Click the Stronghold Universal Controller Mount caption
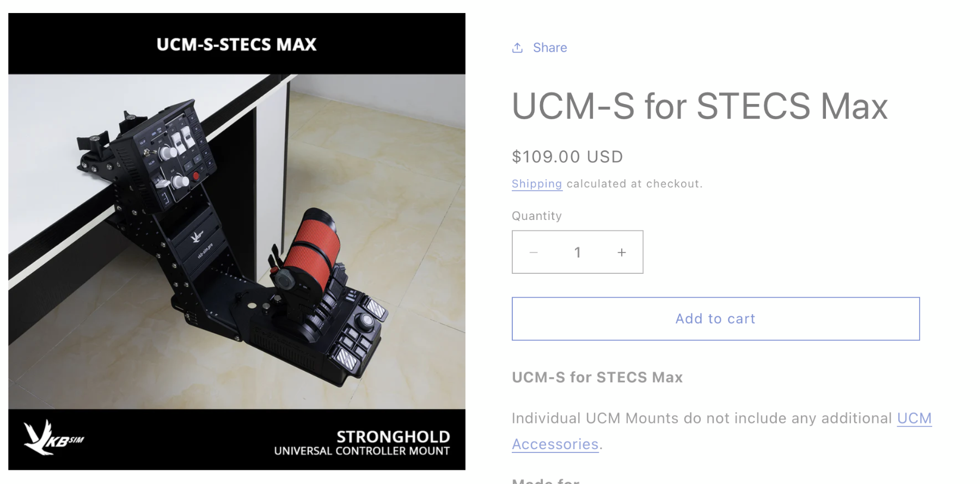The width and height of the screenshot is (980, 484). [x=362, y=443]
